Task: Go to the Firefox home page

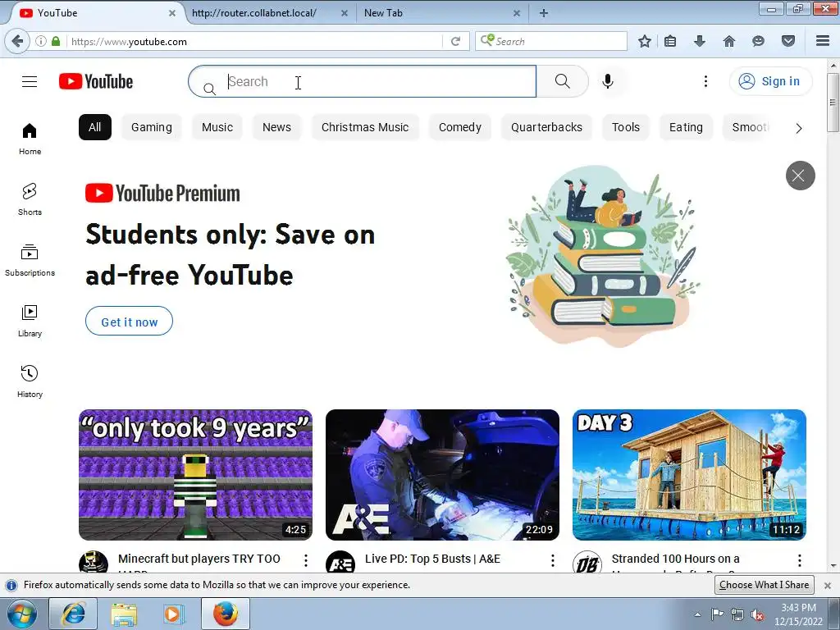Action: point(729,41)
